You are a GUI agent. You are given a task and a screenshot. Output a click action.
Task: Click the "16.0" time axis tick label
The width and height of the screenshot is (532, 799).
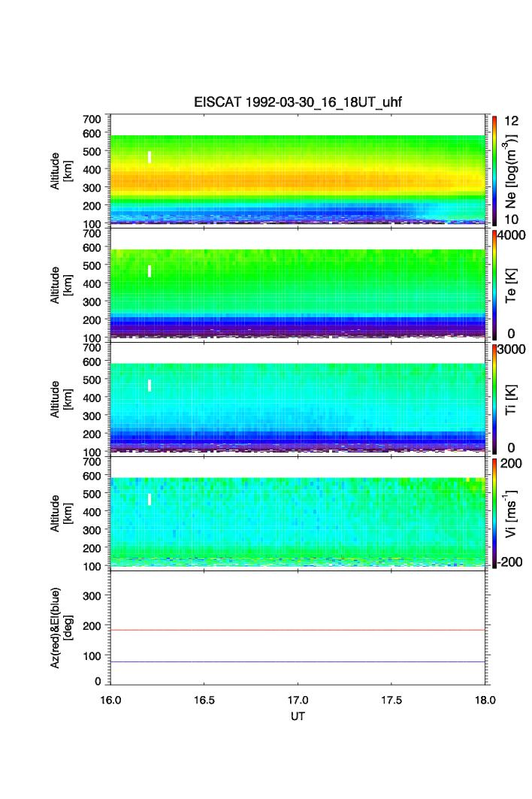[110, 700]
